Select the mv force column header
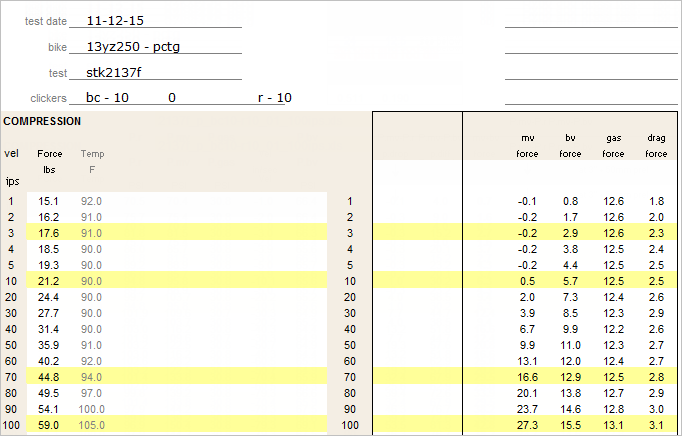Screen dimensions: 682x436 click(527, 146)
